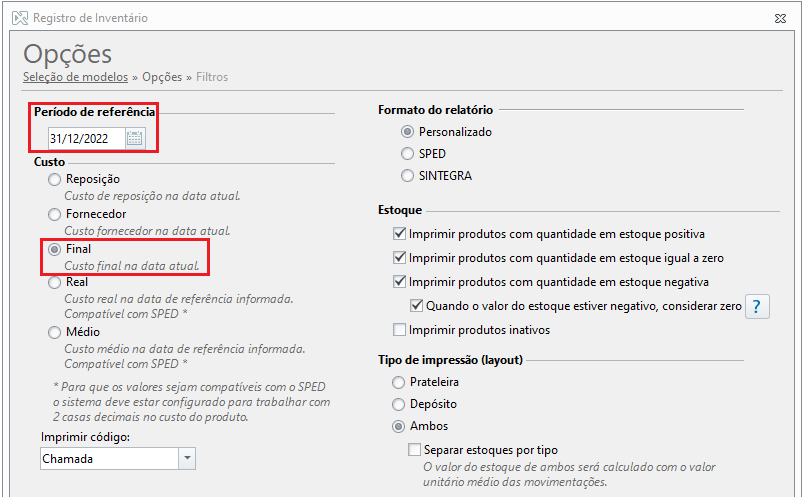
Task: Click the blue question mark help icon
Action: [x=757, y=306]
